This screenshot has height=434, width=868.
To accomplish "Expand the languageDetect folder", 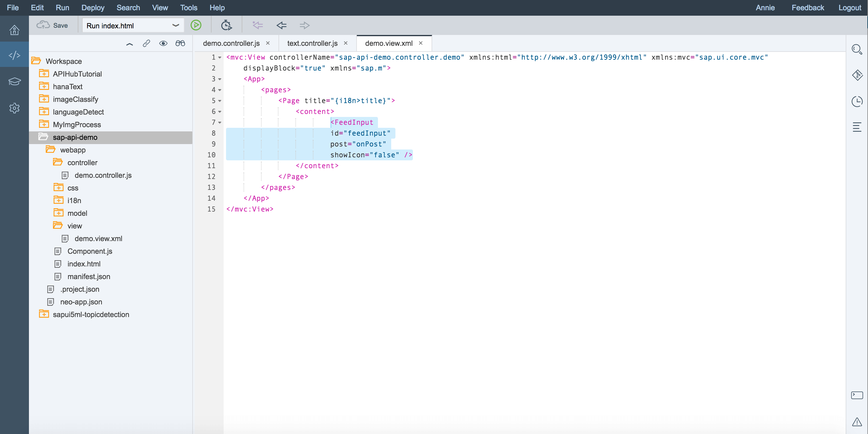I will [44, 111].
